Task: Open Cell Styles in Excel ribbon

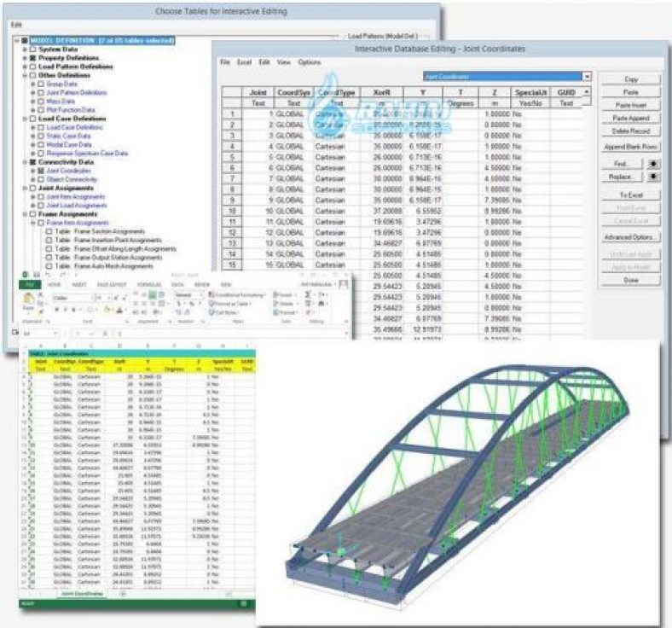Action: click(x=223, y=312)
